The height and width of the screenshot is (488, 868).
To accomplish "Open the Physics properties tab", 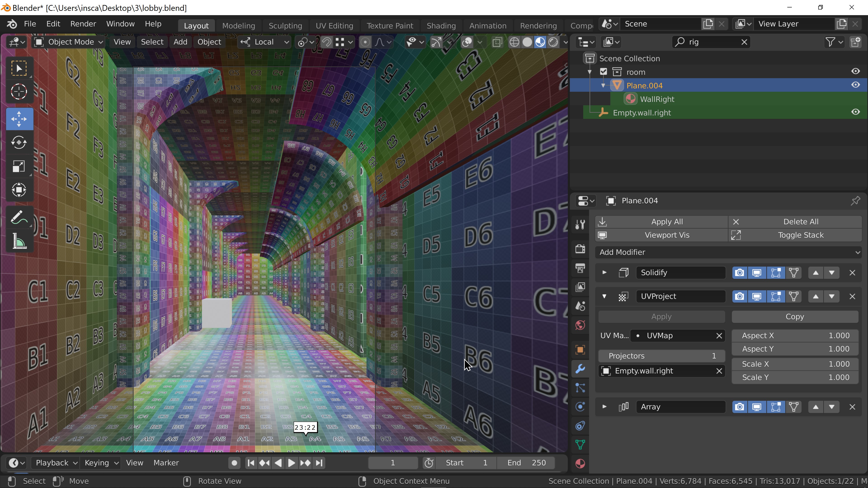I will tap(580, 407).
